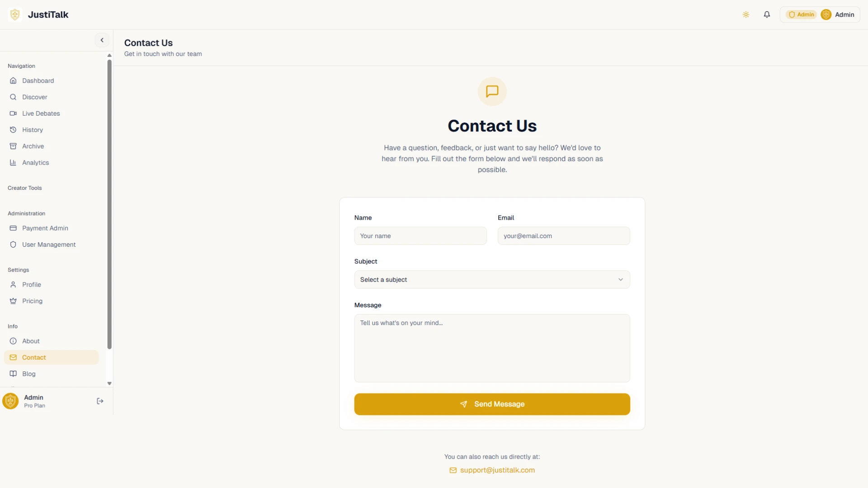
Task: Open the notifications bell
Action: pos(767,14)
